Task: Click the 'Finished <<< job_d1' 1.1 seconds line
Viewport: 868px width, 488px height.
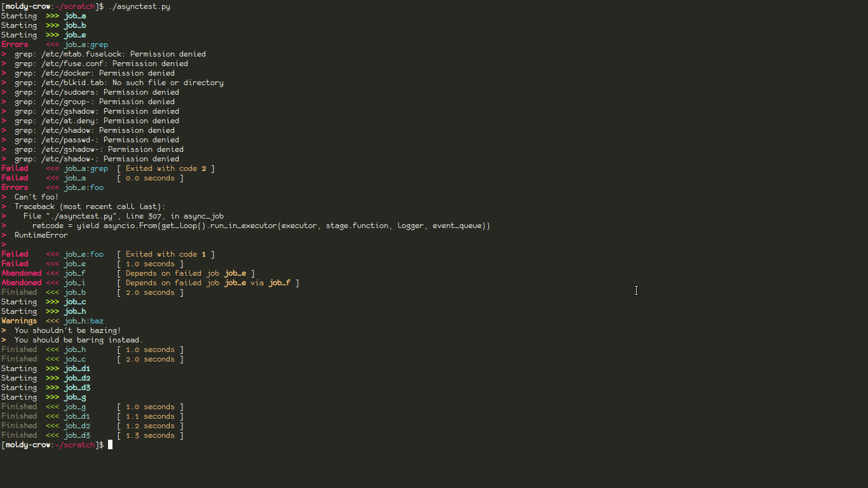Action: coord(92,416)
